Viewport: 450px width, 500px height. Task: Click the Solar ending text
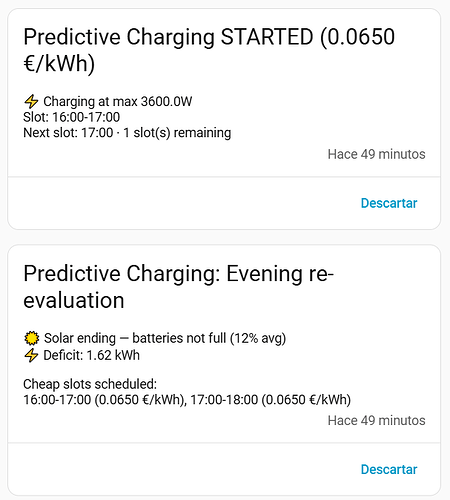80,338
